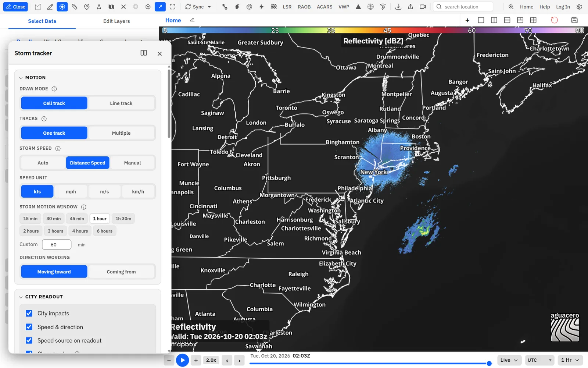Select the pencil draw tool in top toolbar
588x368 pixels.
[x=50, y=7]
